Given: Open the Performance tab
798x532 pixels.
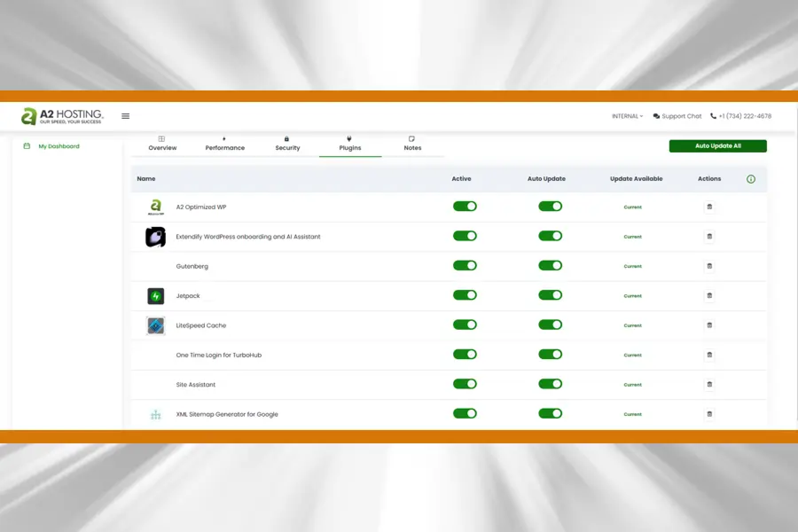Looking at the screenshot, I should coord(225,144).
